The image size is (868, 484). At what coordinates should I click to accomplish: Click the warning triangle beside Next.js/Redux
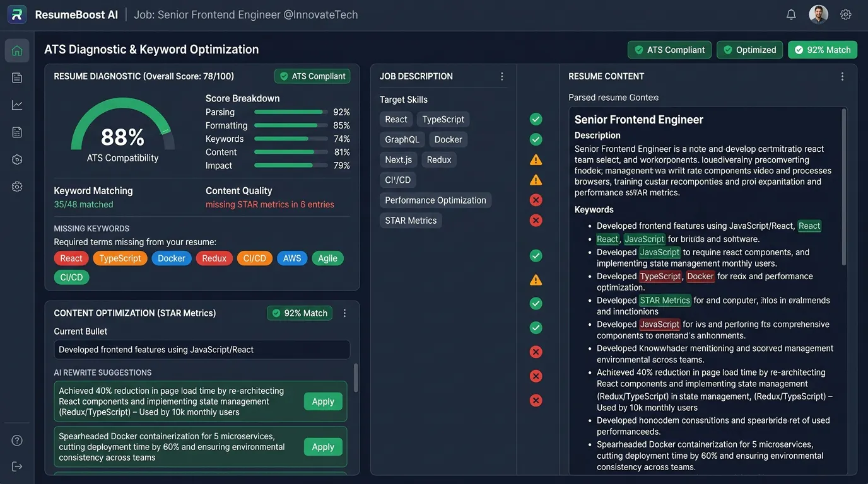pyautogui.click(x=536, y=159)
